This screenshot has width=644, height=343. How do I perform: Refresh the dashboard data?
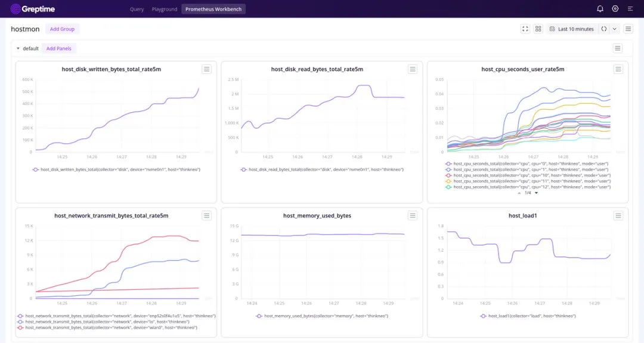[x=603, y=29]
